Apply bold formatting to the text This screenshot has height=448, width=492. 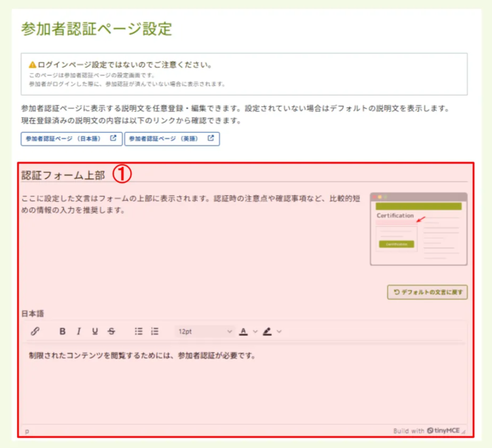point(62,331)
